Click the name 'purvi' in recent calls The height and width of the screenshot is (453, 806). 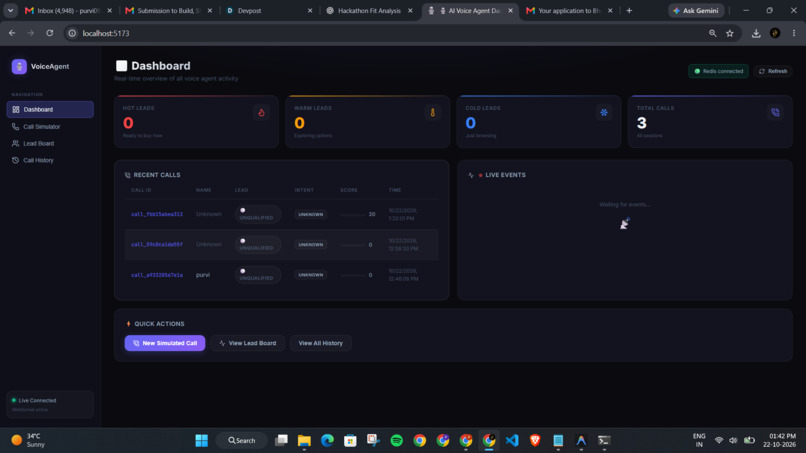(x=203, y=275)
